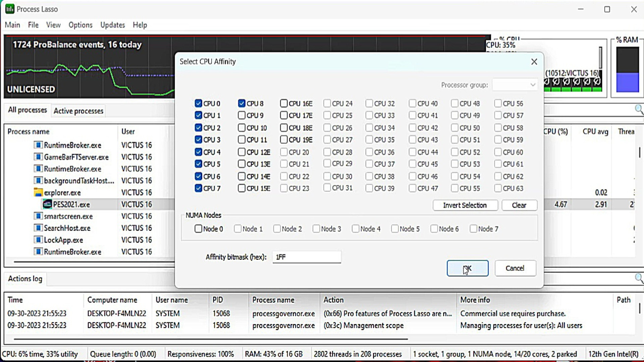Switch to the Active processes tab
Screen dimensions: 644x362
pyautogui.click(x=78, y=111)
